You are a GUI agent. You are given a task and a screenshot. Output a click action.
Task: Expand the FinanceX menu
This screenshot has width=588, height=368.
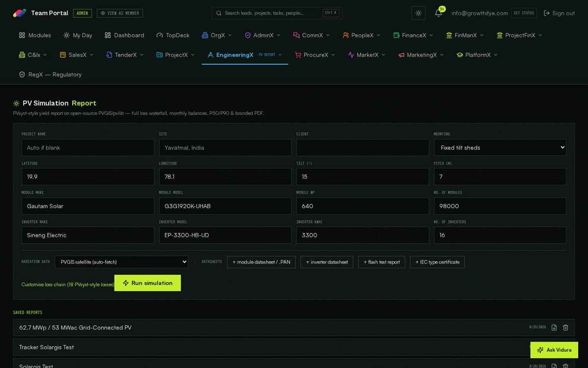(x=413, y=35)
